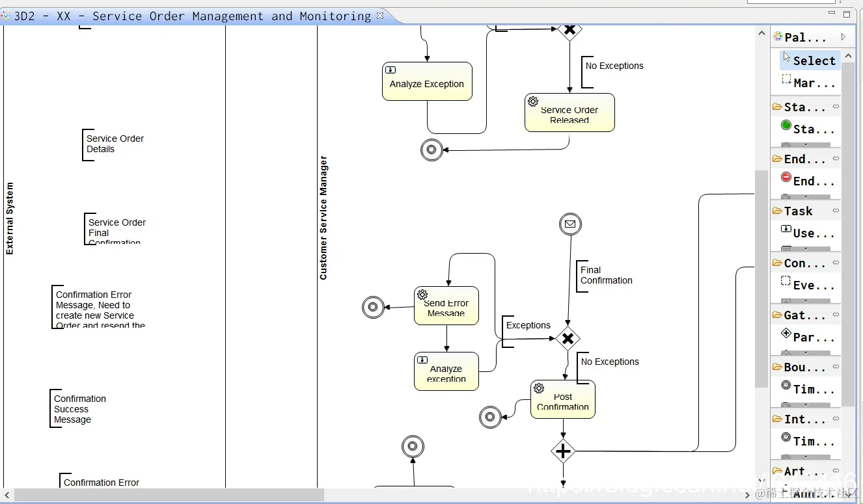Select the parallel gateway plus node

pyautogui.click(x=563, y=451)
